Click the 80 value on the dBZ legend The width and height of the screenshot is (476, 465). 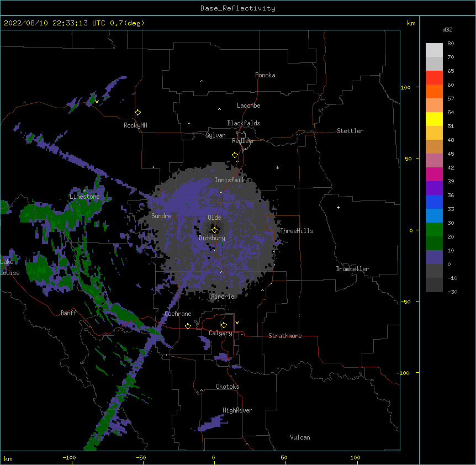click(x=451, y=44)
